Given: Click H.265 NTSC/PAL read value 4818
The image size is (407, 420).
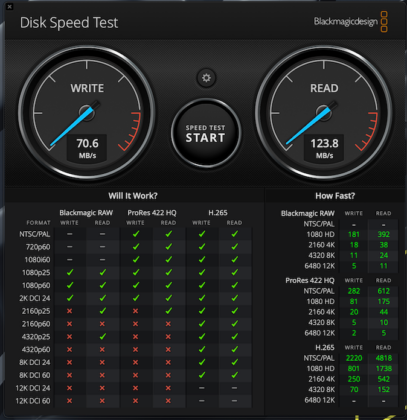Looking at the screenshot, I should (x=384, y=358).
